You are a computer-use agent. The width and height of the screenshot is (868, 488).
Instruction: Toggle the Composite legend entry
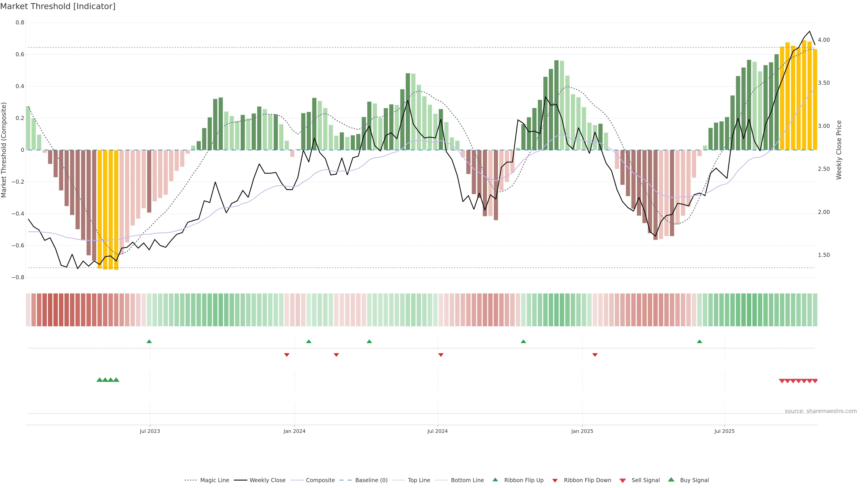(x=320, y=480)
